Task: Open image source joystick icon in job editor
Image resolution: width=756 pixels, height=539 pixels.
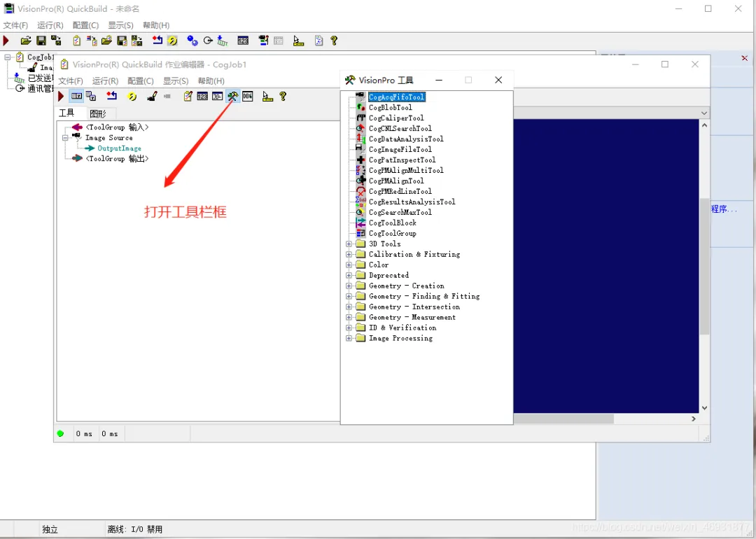Action: tap(152, 97)
